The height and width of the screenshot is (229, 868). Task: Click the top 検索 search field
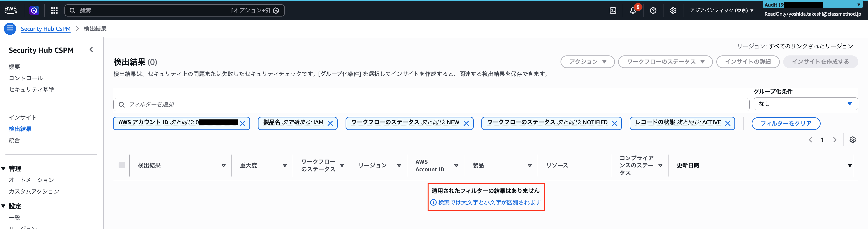(174, 10)
